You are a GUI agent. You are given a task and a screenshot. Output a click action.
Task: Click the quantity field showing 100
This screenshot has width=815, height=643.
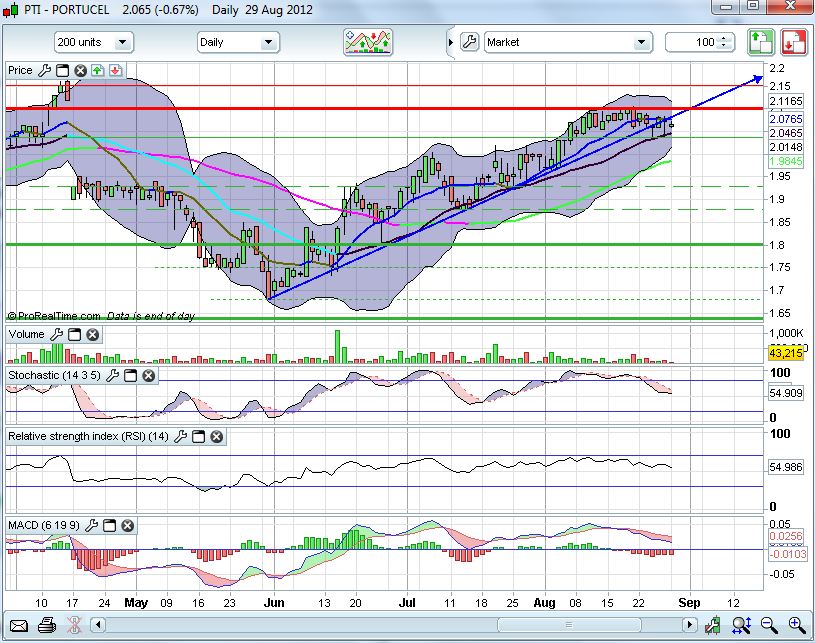pyautogui.click(x=700, y=42)
